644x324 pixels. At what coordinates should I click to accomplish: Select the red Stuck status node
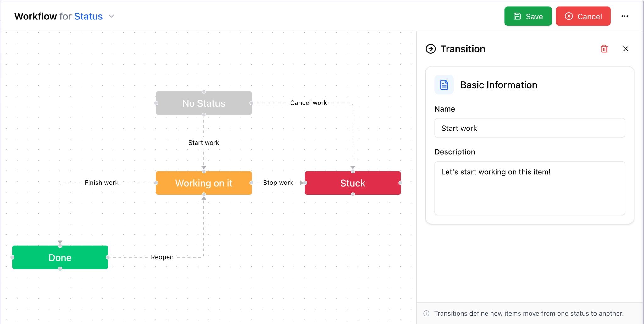point(353,183)
